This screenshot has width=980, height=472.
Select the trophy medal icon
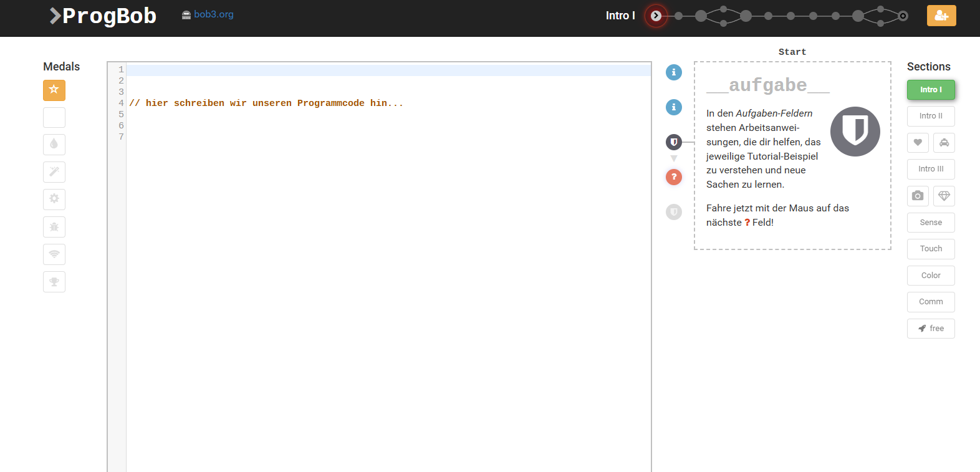(x=54, y=282)
